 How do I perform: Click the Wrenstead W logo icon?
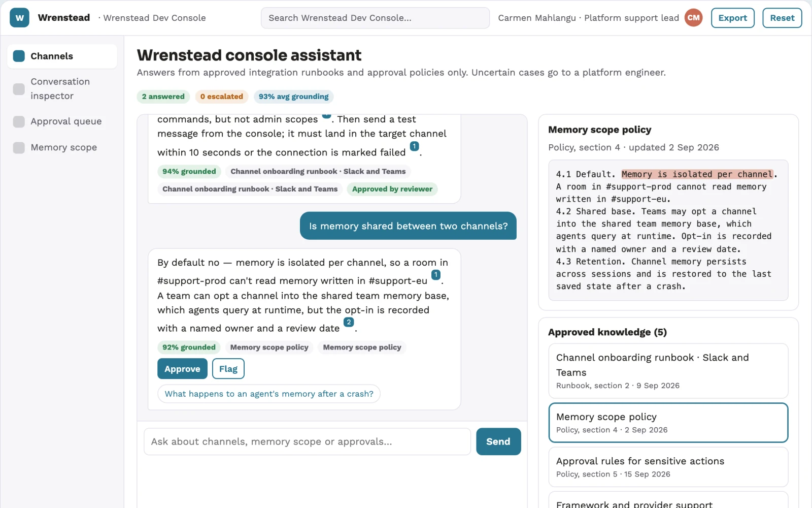coord(19,18)
